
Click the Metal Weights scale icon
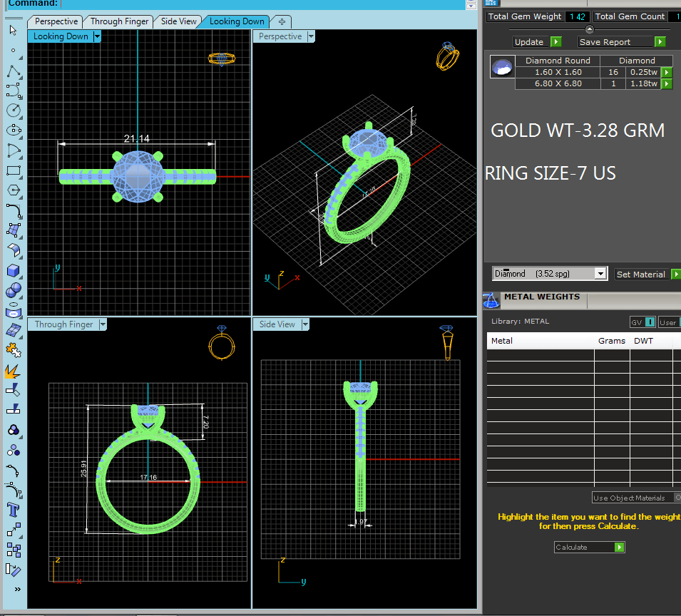(491, 301)
